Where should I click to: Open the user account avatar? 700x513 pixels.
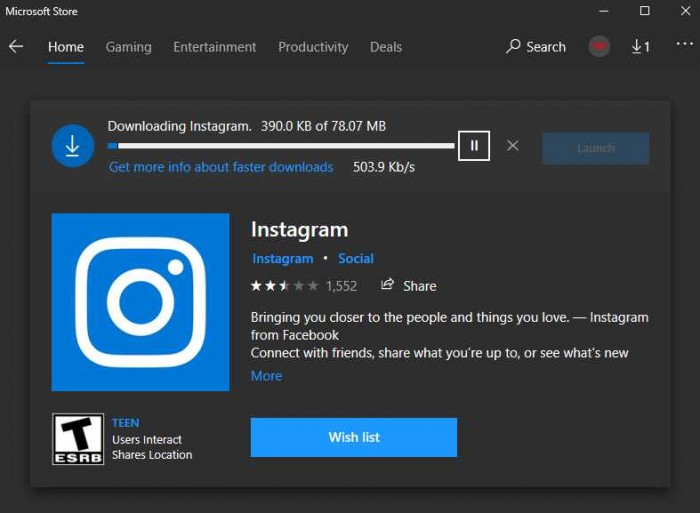[599, 46]
